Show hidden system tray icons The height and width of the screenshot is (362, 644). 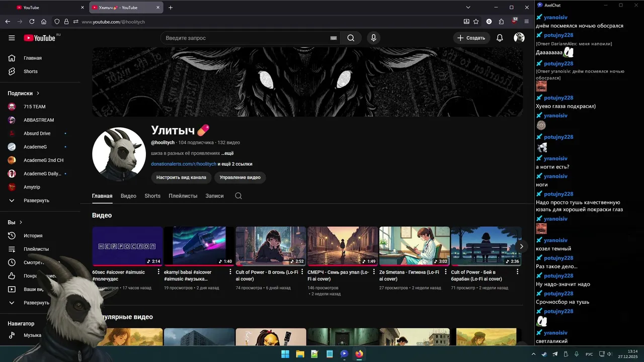(x=534, y=354)
